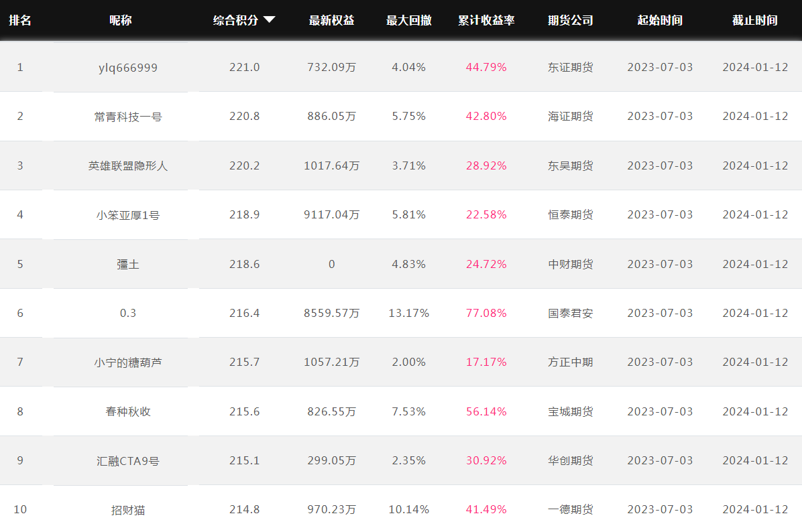This screenshot has width=802, height=532.
Task: Select equity value 1017.64万
Action: (x=331, y=165)
